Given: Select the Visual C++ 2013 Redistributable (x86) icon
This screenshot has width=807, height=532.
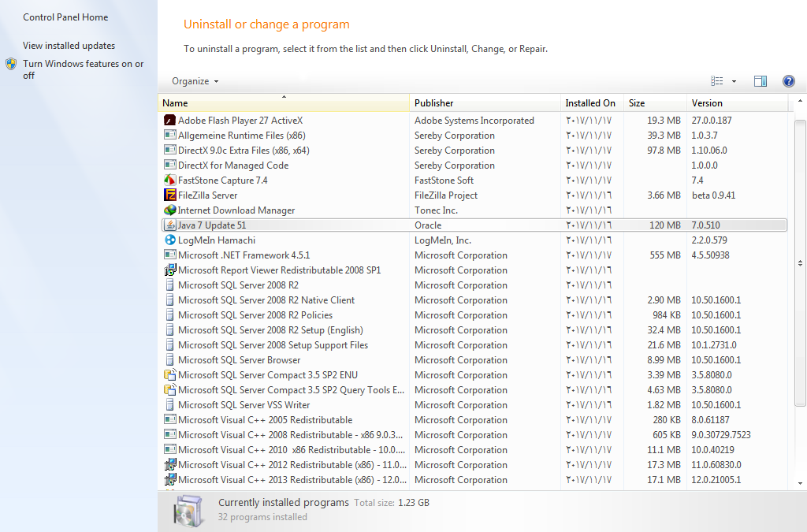Looking at the screenshot, I should tap(170, 479).
